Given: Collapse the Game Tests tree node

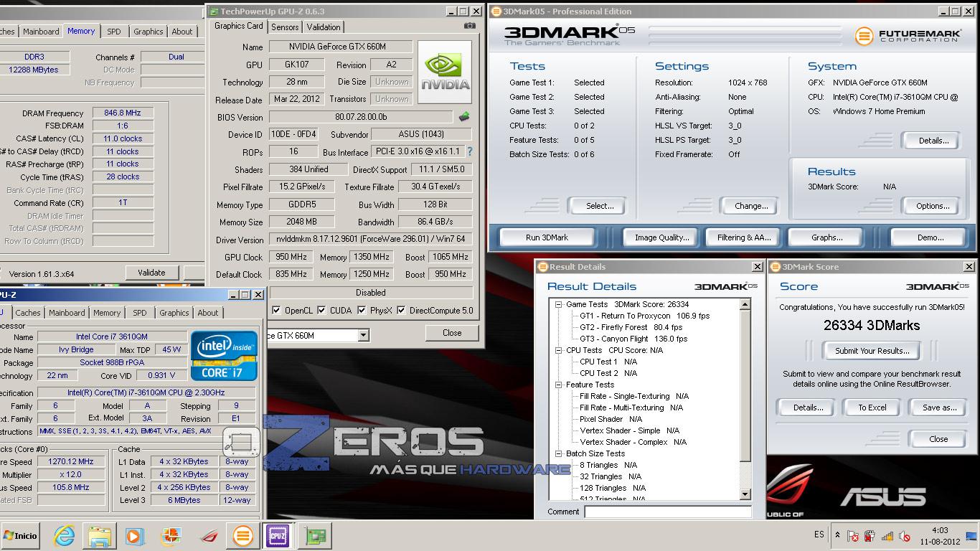Looking at the screenshot, I should point(559,304).
